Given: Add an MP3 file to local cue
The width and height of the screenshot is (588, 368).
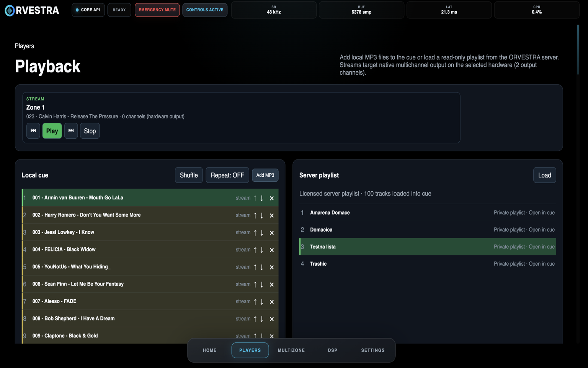Looking at the screenshot, I should tap(265, 175).
